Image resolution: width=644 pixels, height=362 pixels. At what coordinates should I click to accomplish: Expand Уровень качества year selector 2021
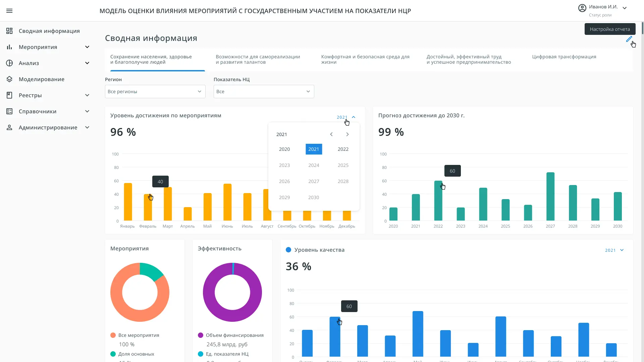click(614, 250)
